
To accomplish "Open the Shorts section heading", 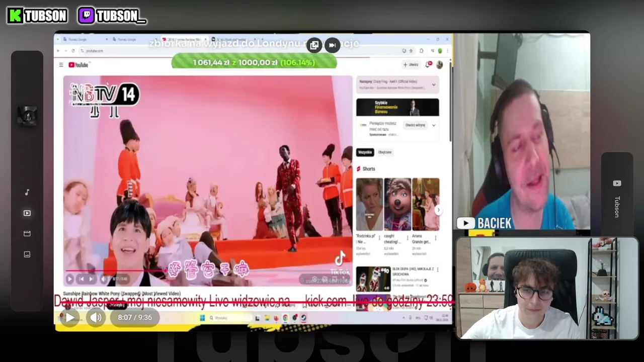I will click(366, 169).
